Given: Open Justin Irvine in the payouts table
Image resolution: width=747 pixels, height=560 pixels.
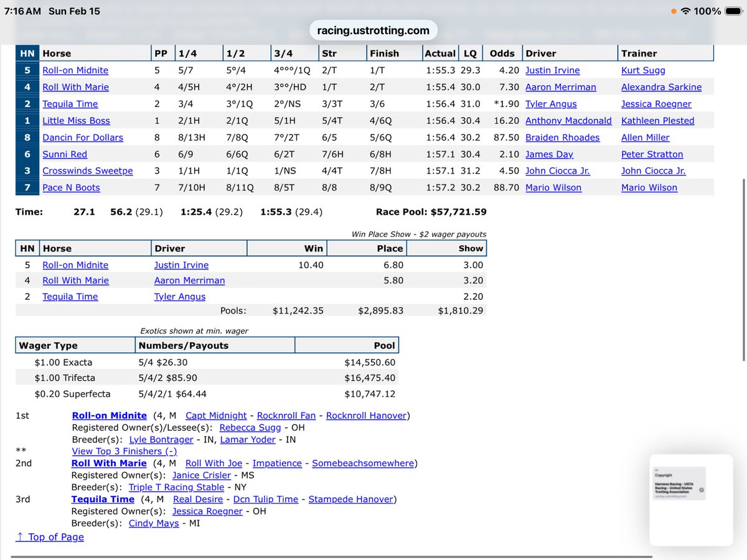Looking at the screenshot, I should click(x=181, y=265).
